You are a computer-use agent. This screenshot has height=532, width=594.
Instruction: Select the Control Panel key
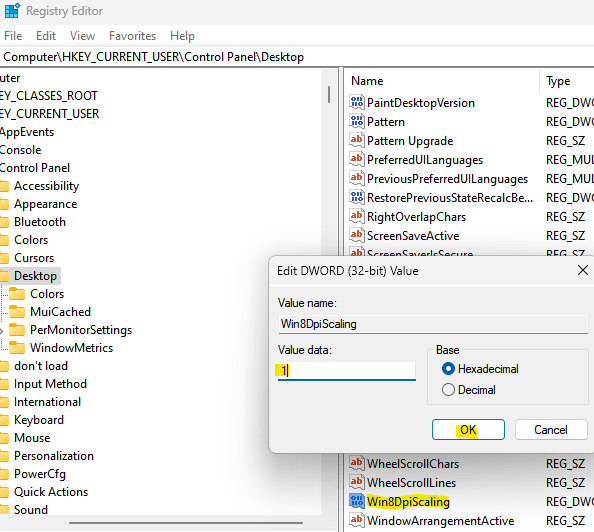point(35,168)
